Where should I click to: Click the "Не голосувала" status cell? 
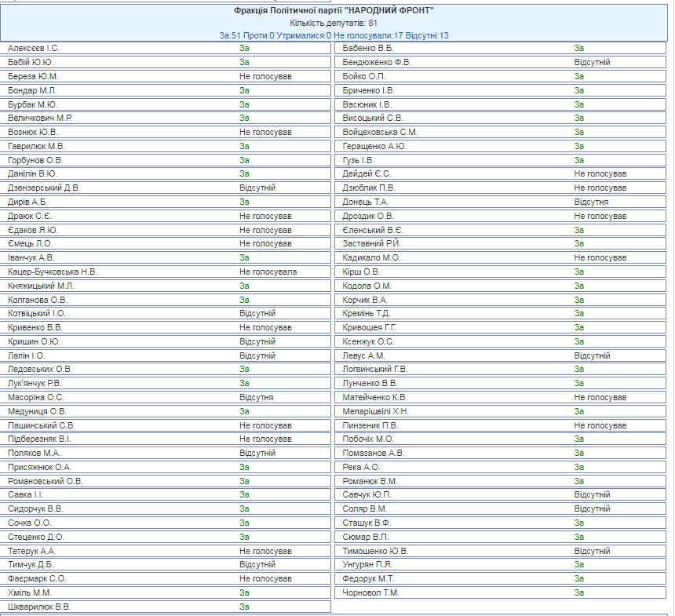pos(268,272)
